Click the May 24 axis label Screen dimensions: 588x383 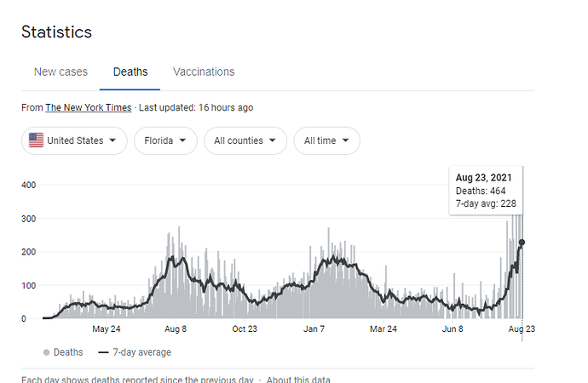[107, 329]
